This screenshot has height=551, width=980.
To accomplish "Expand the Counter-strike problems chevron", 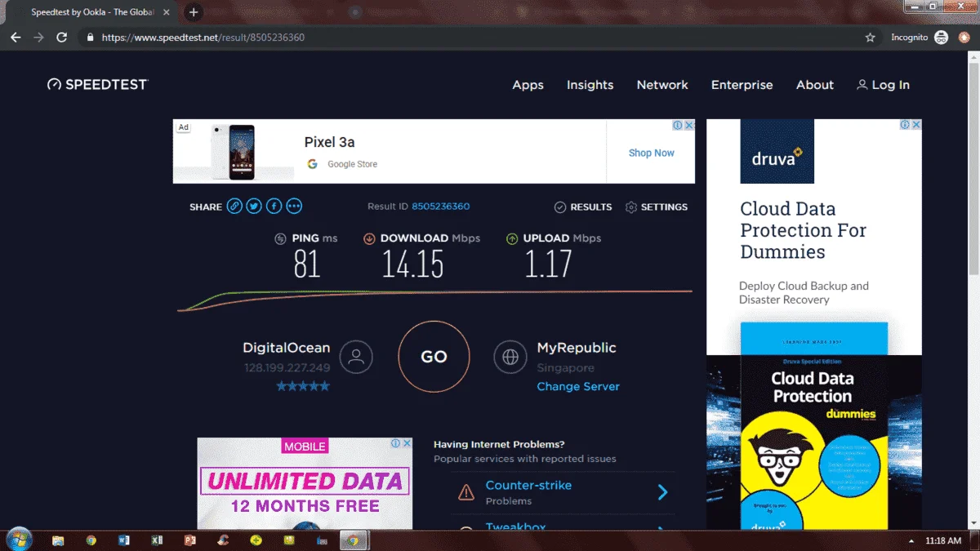I will click(663, 492).
